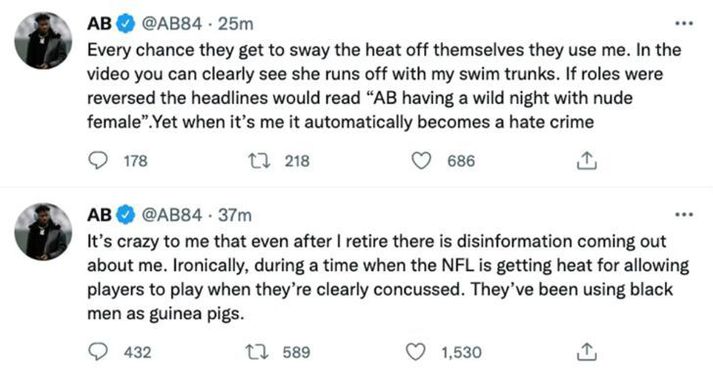Click the AB display name on the top tweet
This screenshot has height=377, width=713.
[99, 24]
